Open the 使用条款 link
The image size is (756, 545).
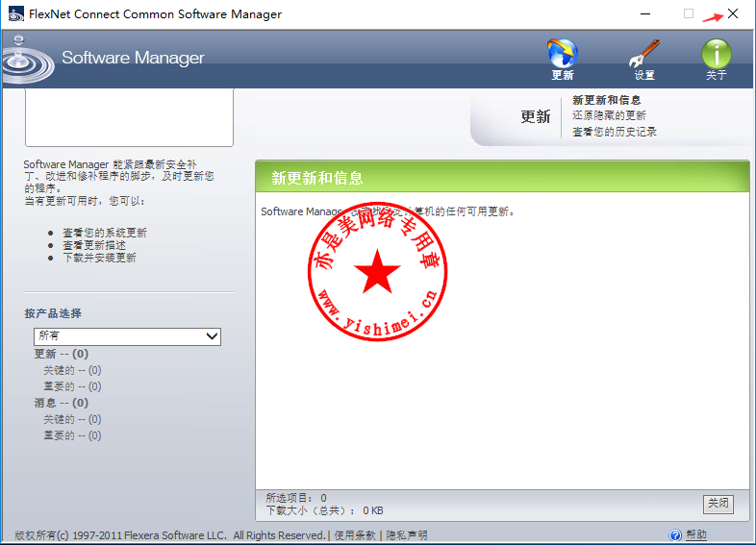pyautogui.click(x=355, y=534)
